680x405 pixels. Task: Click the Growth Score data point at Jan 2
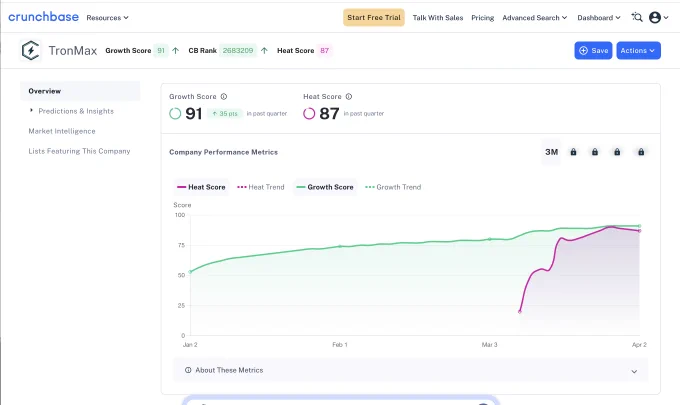tap(190, 272)
